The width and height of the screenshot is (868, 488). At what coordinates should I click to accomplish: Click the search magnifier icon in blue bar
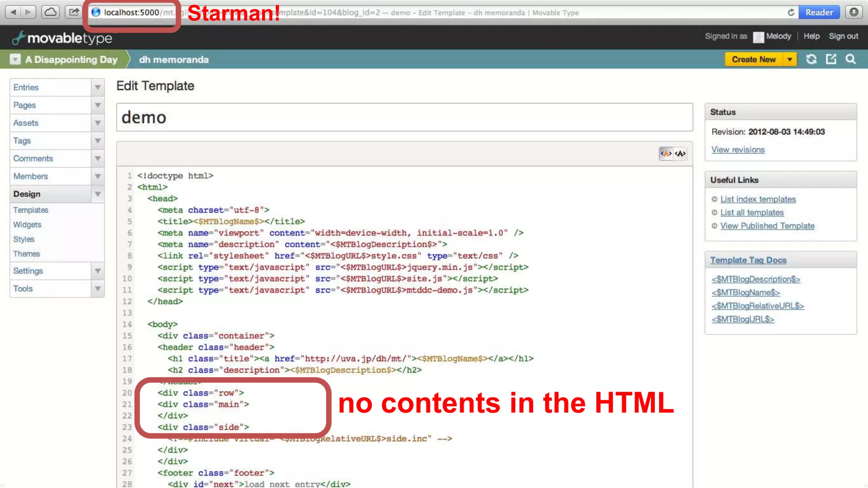click(851, 59)
